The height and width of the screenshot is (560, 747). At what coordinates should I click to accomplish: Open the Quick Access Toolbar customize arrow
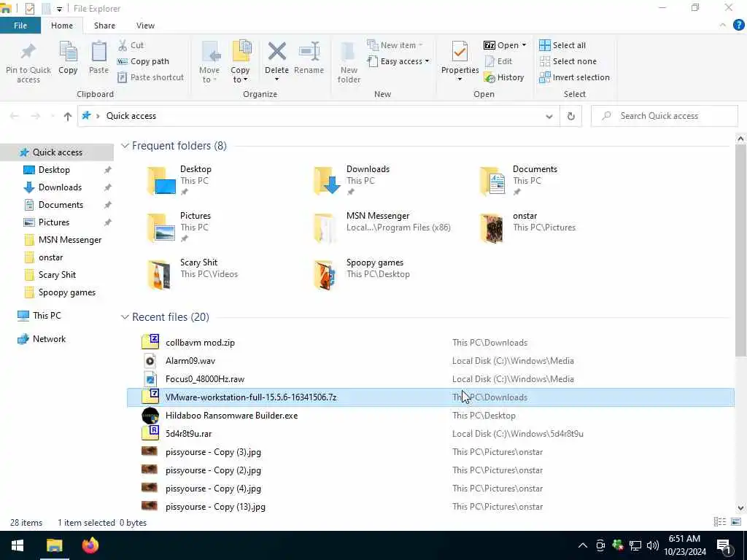pyautogui.click(x=60, y=9)
